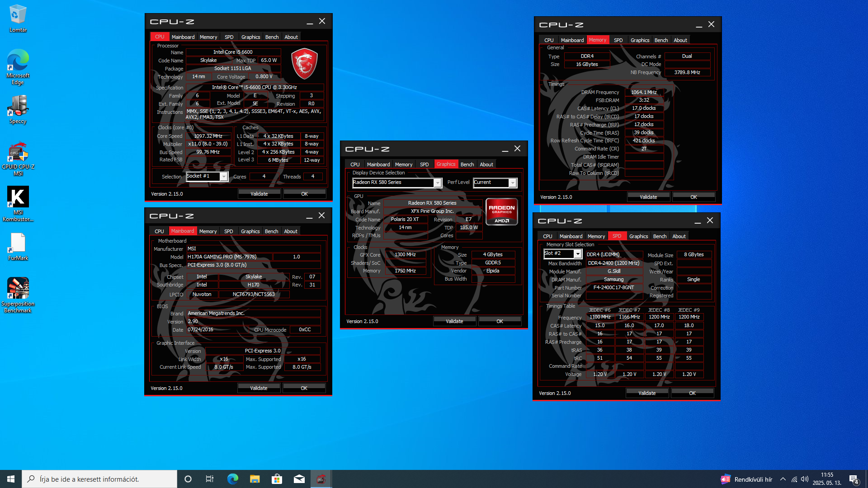
Task: Open Mainboard tab in SPD window
Action: [571, 236]
